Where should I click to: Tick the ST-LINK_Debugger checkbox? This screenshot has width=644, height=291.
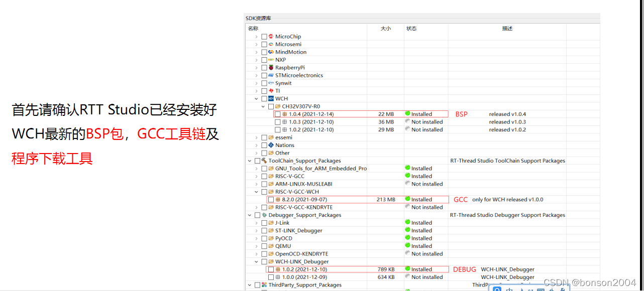[264, 231]
